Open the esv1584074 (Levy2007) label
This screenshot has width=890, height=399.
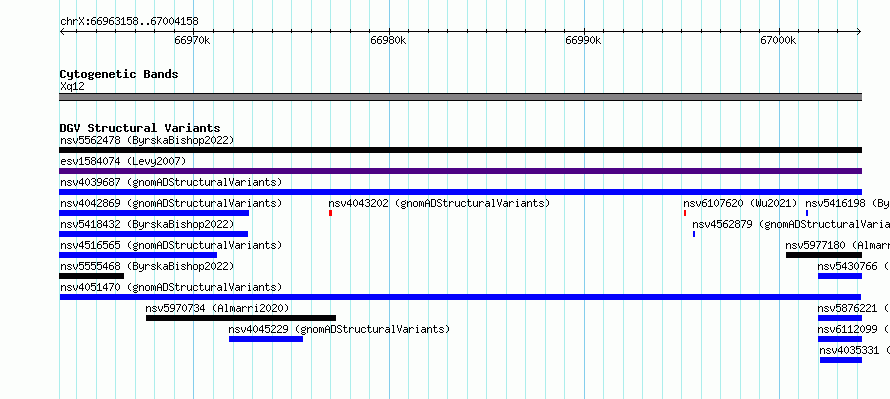123,161
